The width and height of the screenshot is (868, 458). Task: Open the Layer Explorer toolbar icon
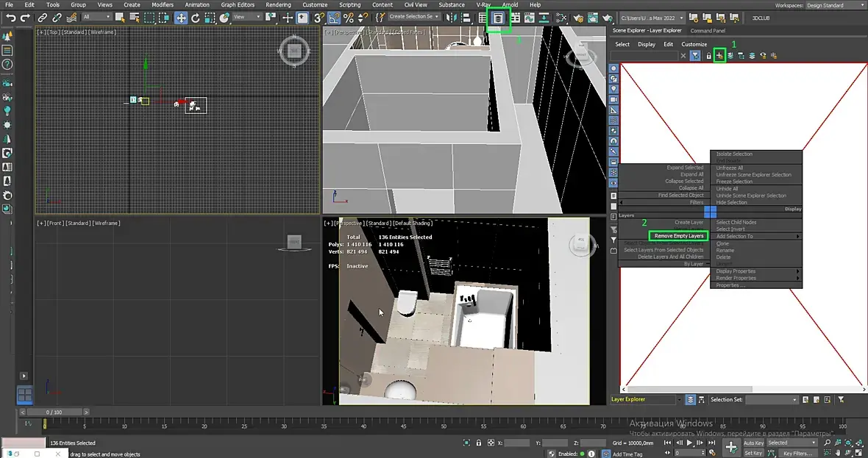(498, 17)
